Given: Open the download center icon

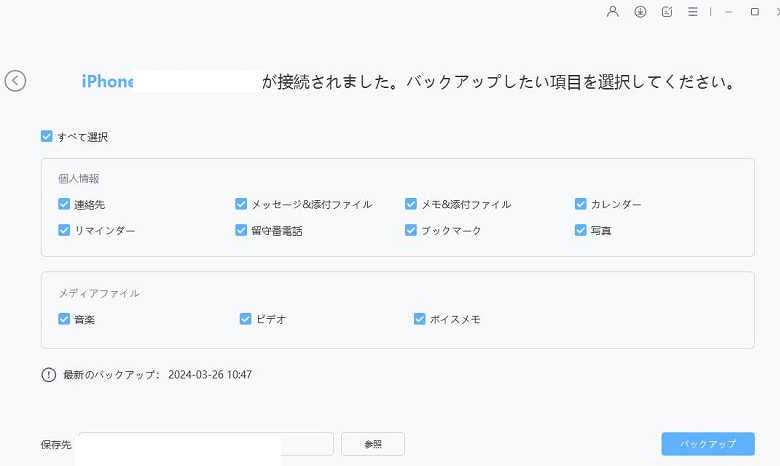Looking at the screenshot, I should 640,11.
